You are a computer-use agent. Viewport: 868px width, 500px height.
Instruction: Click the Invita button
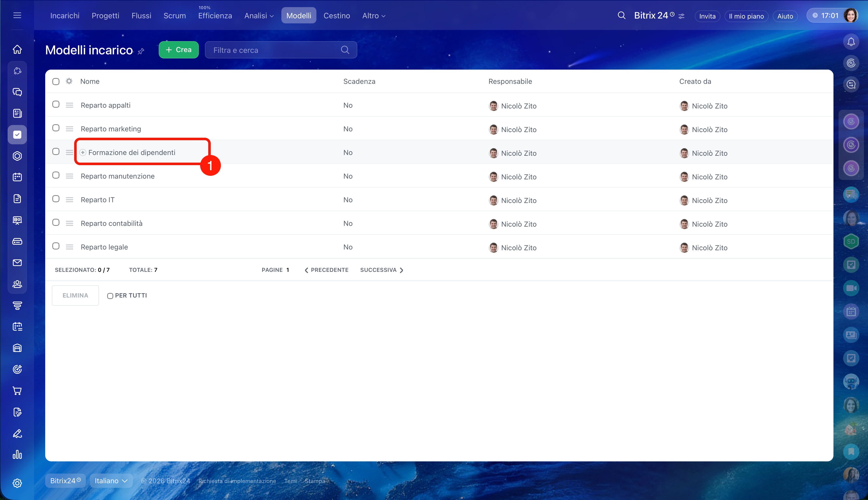tap(707, 16)
